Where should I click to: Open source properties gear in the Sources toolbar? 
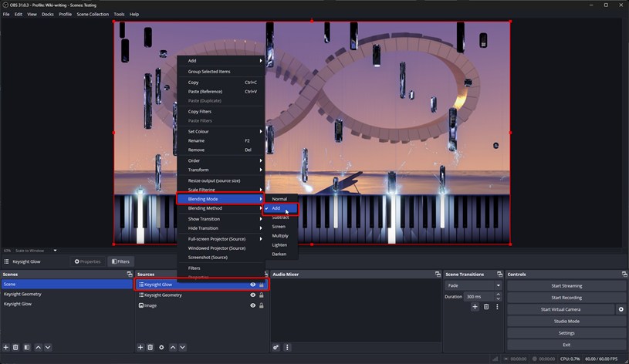point(161,347)
